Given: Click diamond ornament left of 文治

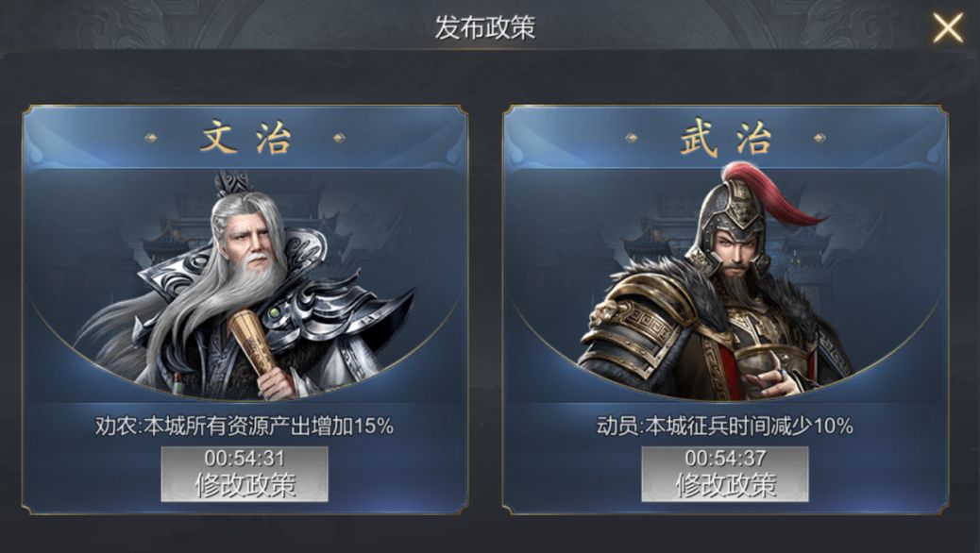Looking at the screenshot, I should [151, 138].
